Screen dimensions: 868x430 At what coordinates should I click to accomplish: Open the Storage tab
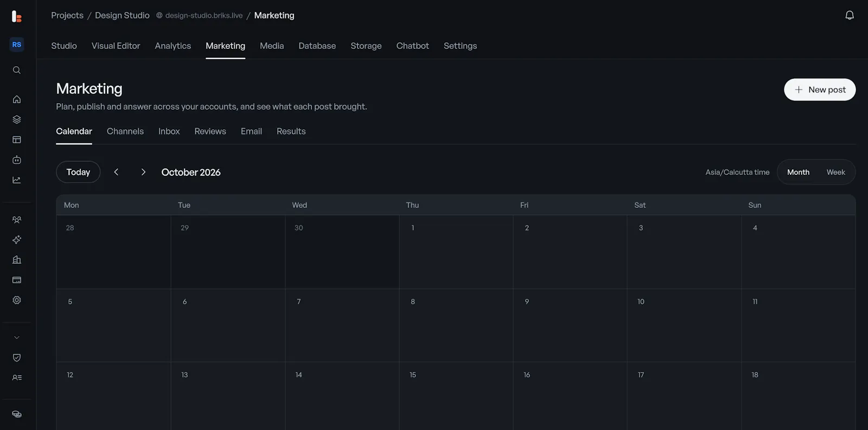pyautogui.click(x=366, y=46)
